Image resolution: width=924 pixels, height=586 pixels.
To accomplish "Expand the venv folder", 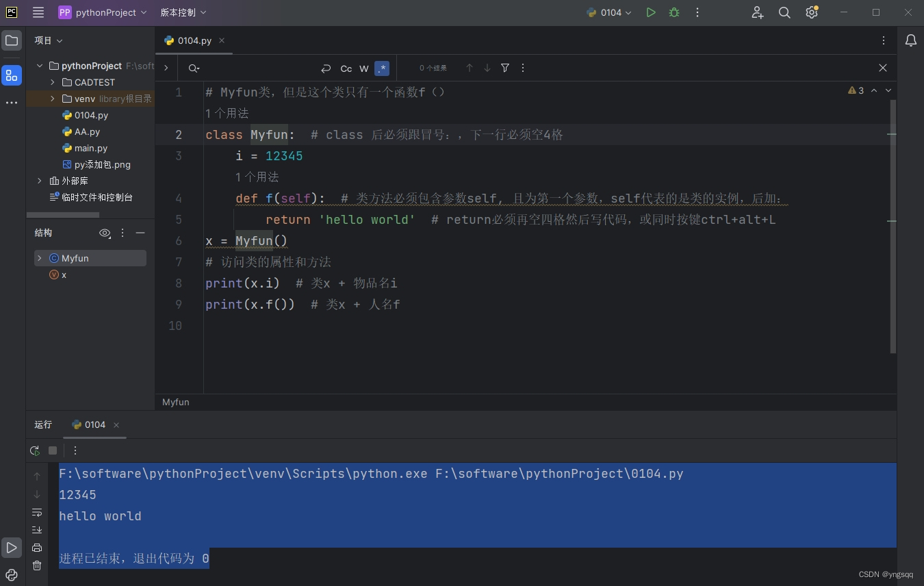I will click(53, 99).
